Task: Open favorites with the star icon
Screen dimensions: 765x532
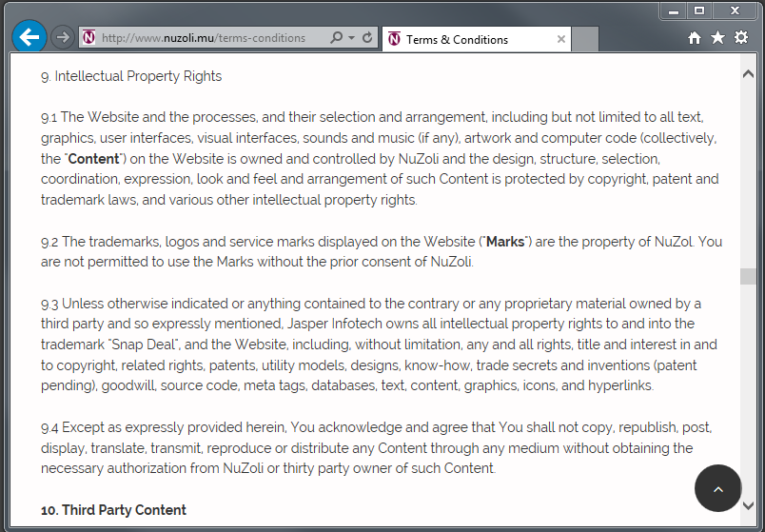Action: coord(717,37)
